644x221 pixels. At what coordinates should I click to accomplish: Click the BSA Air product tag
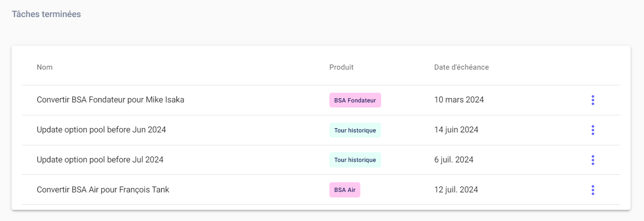point(345,190)
